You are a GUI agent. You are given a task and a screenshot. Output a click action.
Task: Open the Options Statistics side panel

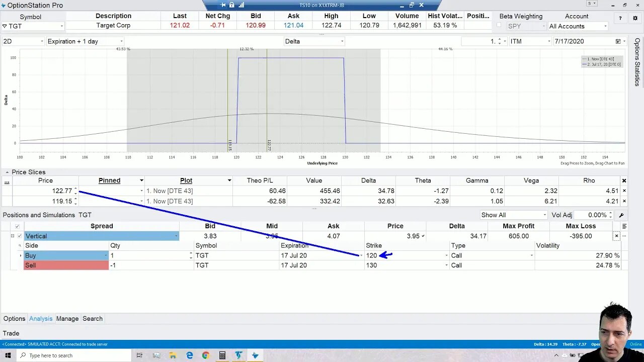click(x=637, y=62)
